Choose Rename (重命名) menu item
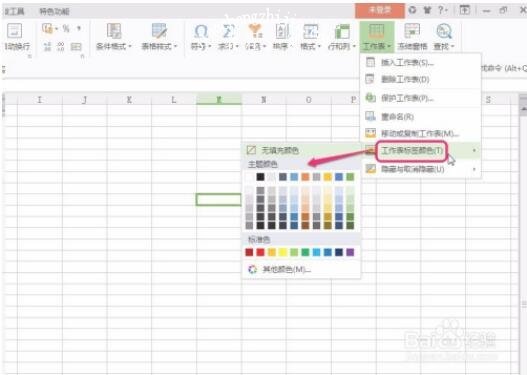Image resolution: width=527 pixels, height=375 pixels. pos(420,117)
